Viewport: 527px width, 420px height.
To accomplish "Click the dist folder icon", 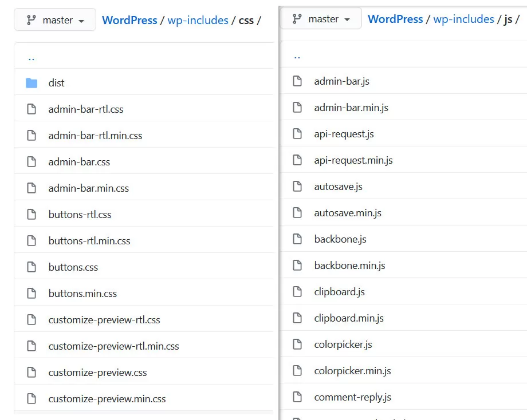I will (x=32, y=83).
